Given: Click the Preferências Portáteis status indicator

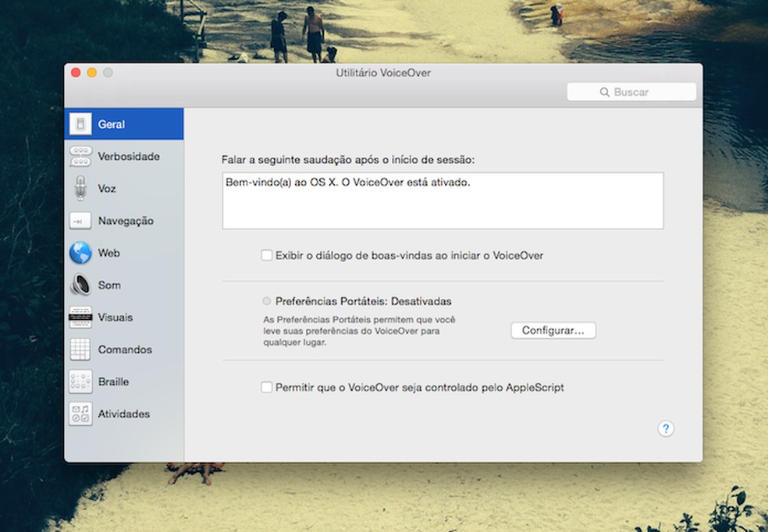Looking at the screenshot, I should pyautogui.click(x=266, y=300).
